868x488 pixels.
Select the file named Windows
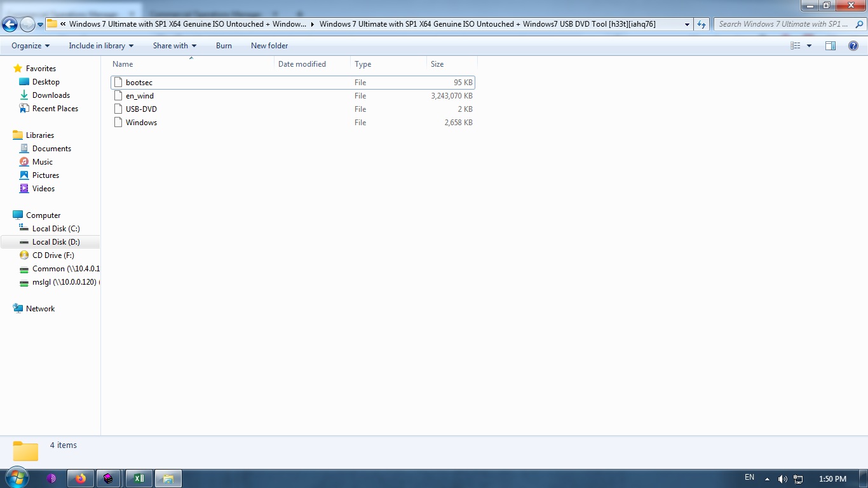point(293,123)
